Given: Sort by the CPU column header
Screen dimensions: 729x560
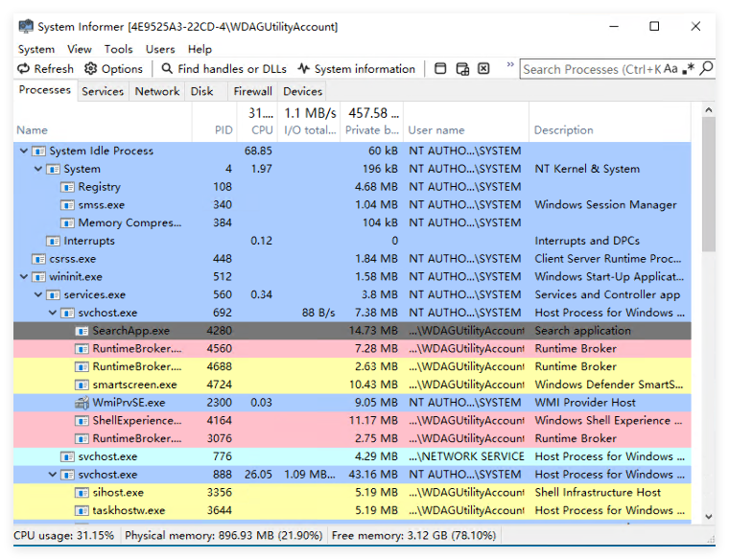Looking at the screenshot, I should tap(258, 122).
